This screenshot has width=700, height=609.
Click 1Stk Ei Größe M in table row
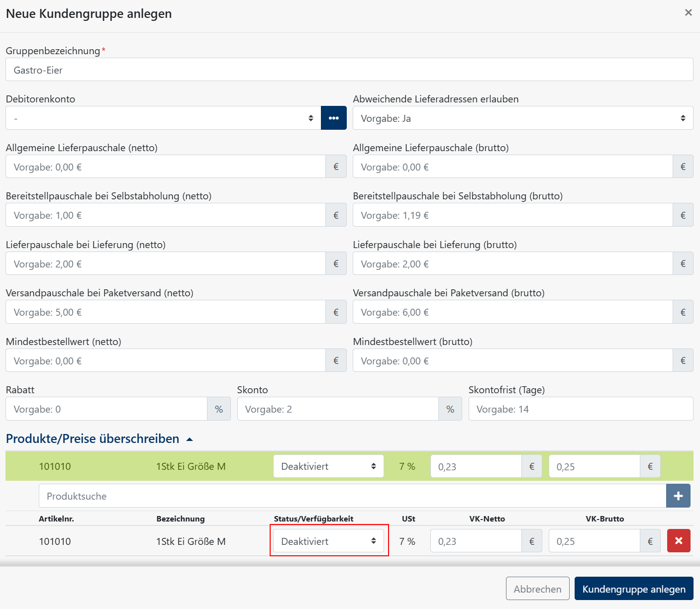(x=191, y=541)
